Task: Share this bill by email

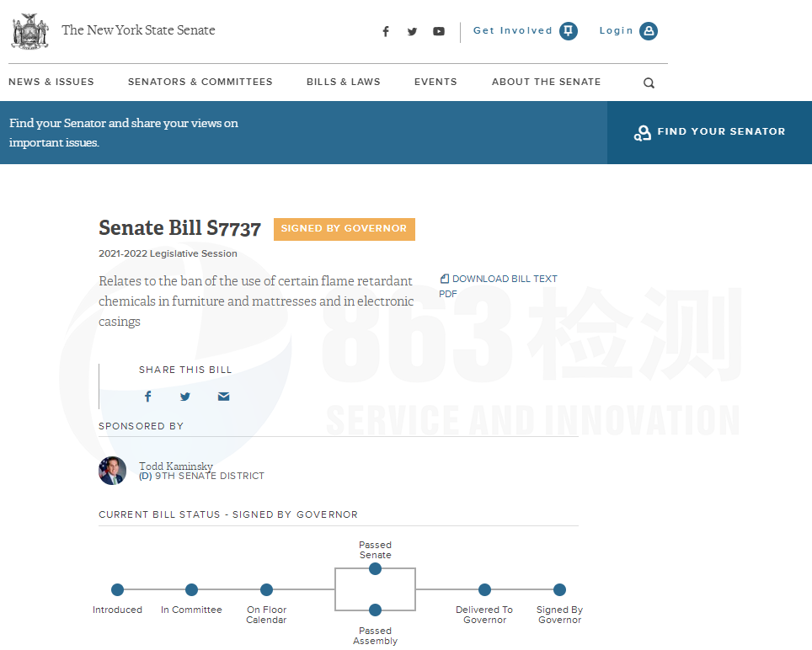Action: pos(224,397)
